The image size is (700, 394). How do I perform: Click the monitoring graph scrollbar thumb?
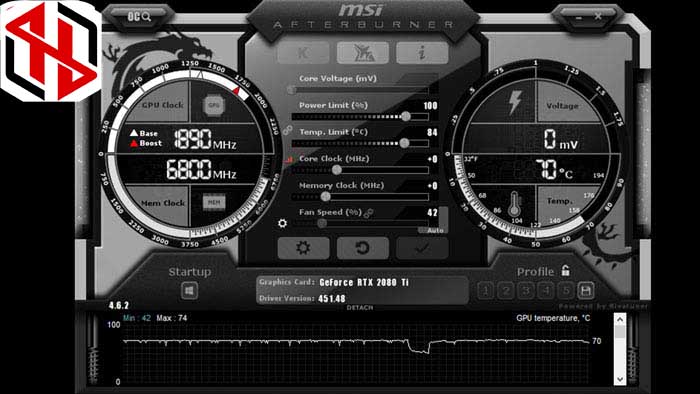coord(620,332)
